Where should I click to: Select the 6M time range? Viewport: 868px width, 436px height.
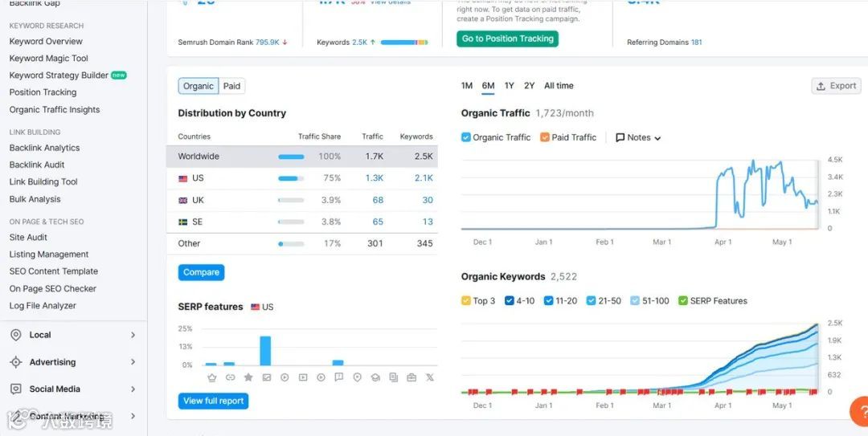tap(489, 86)
